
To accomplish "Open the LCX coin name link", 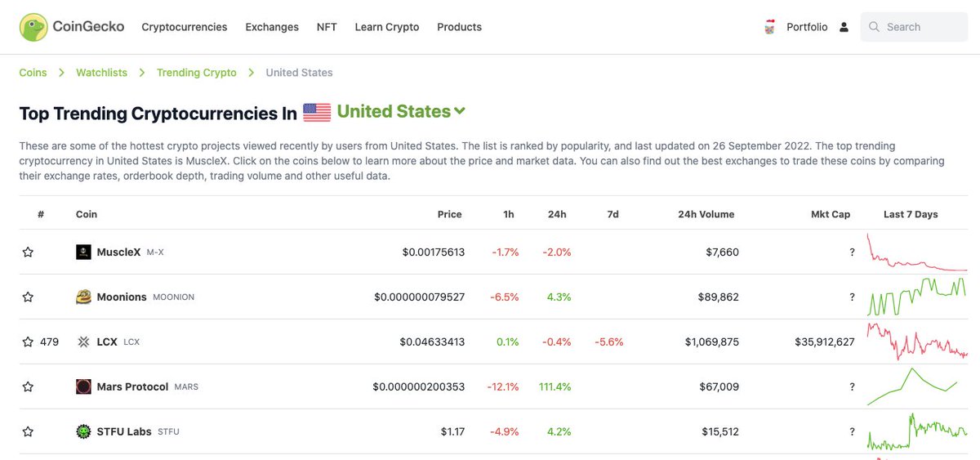I will tap(107, 342).
